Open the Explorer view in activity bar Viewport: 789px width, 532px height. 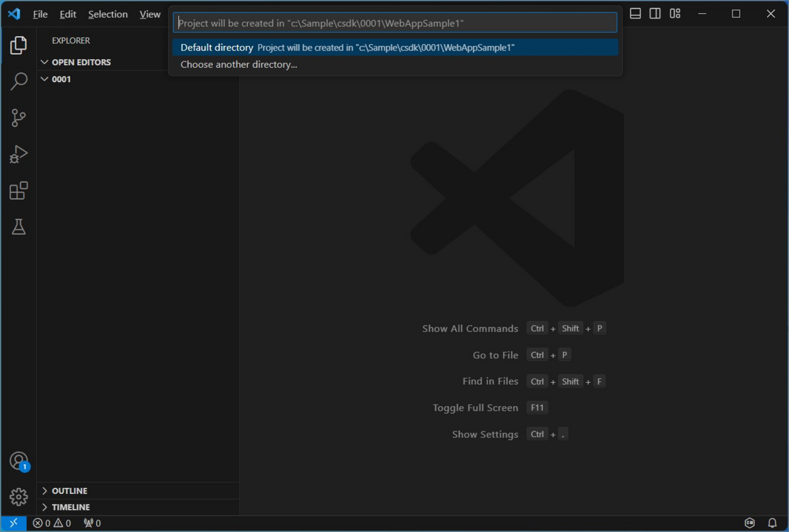(x=18, y=45)
